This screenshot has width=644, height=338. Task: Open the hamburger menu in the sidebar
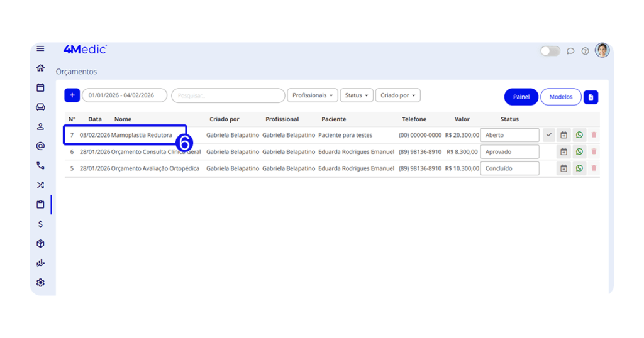pyautogui.click(x=40, y=49)
